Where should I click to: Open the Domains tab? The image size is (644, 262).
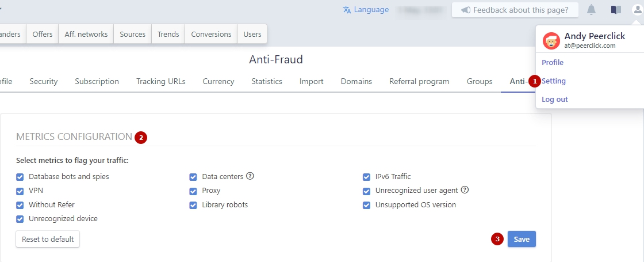356,81
